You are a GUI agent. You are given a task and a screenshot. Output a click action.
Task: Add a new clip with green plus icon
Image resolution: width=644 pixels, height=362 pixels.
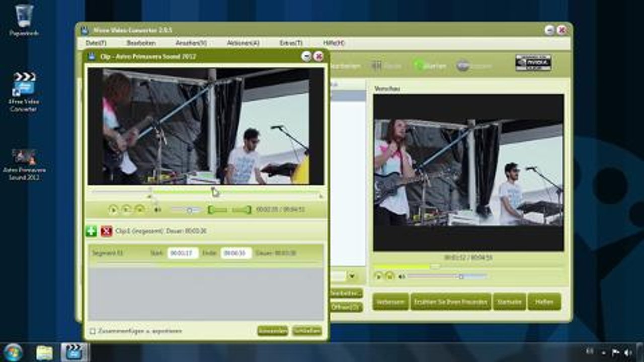pos(91,231)
